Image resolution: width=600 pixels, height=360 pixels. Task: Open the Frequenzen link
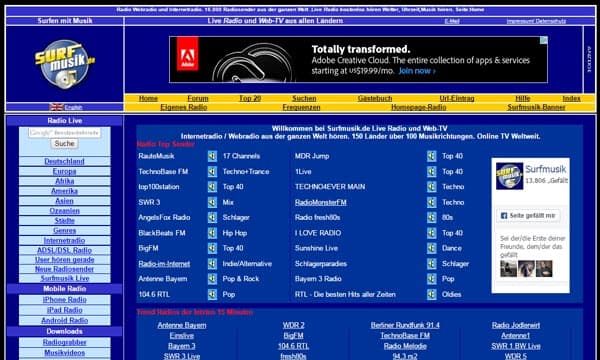pos(302,108)
